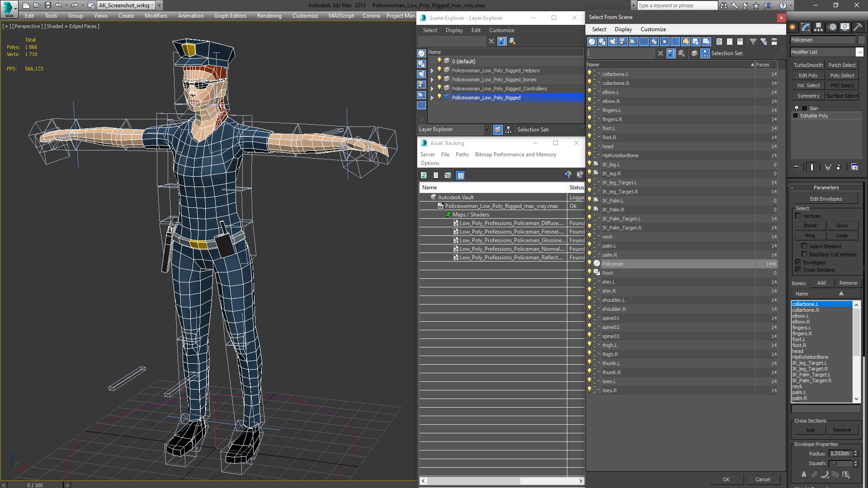This screenshot has width=868, height=488.
Task: Click object color swatch next to Policeman name
Action: tap(861, 40)
